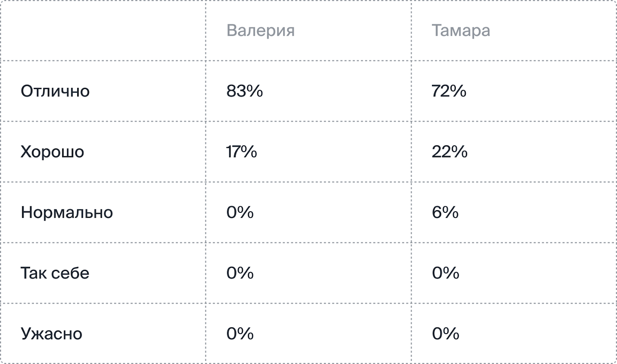The height and width of the screenshot is (364, 617).
Task: Click the percent sign in 72% value
Action: [458, 91]
